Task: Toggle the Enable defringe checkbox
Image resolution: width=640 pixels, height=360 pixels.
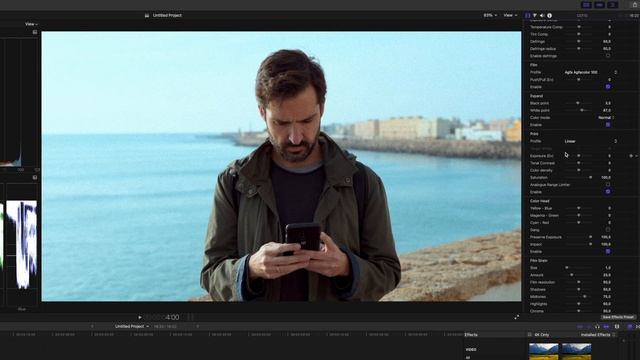Action: (x=608, y=56)
